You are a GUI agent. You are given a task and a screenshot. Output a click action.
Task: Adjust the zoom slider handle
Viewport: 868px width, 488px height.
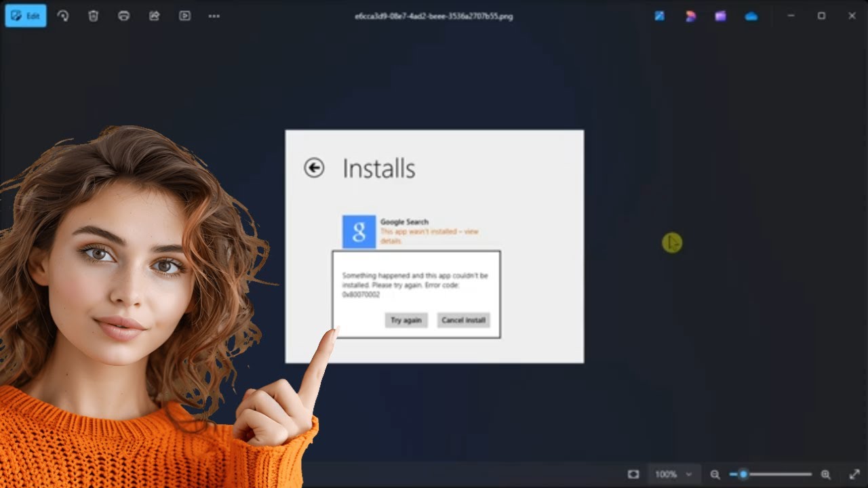[743, 474]
